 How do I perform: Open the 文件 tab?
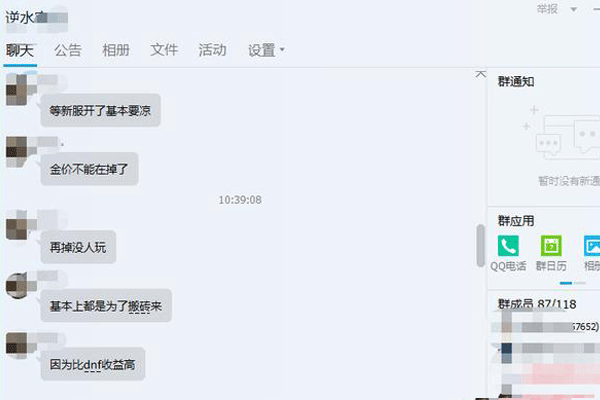[164, 50]
